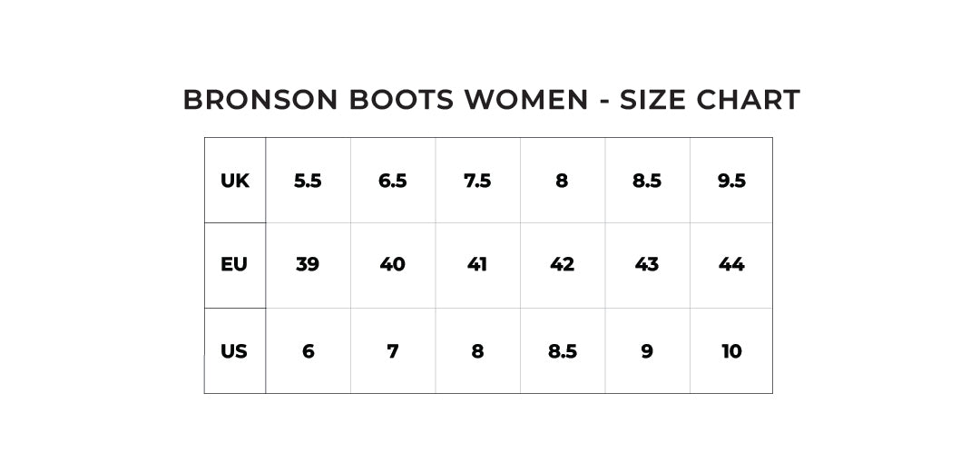Click size 8.5 in the UK row
Screen dimensions: 980x472
(647, 181)
